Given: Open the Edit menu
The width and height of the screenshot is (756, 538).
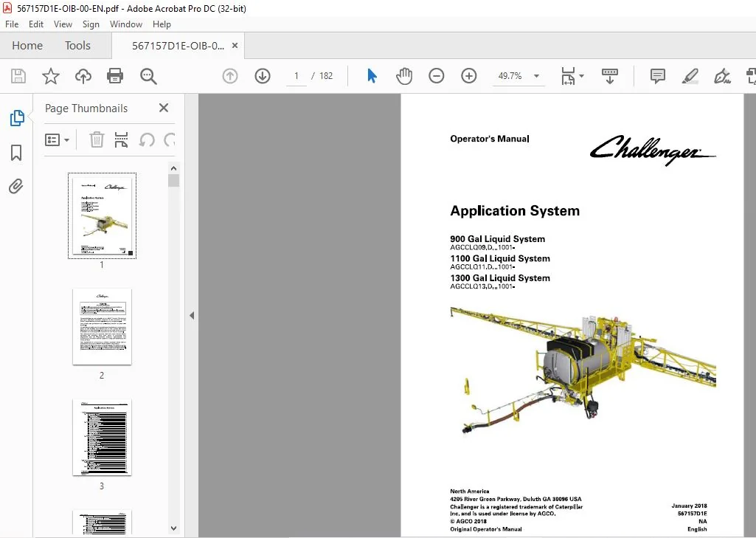Looking at the screenshot, I should point(35,24).
